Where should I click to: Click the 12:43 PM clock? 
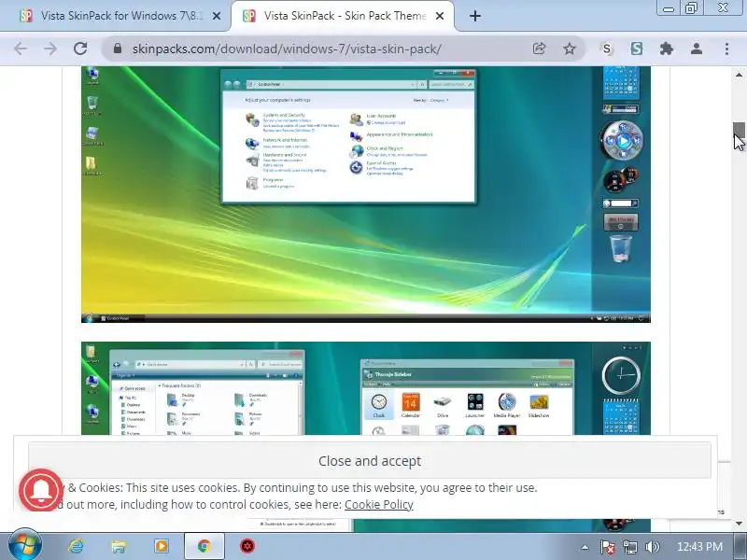point(699,547)
